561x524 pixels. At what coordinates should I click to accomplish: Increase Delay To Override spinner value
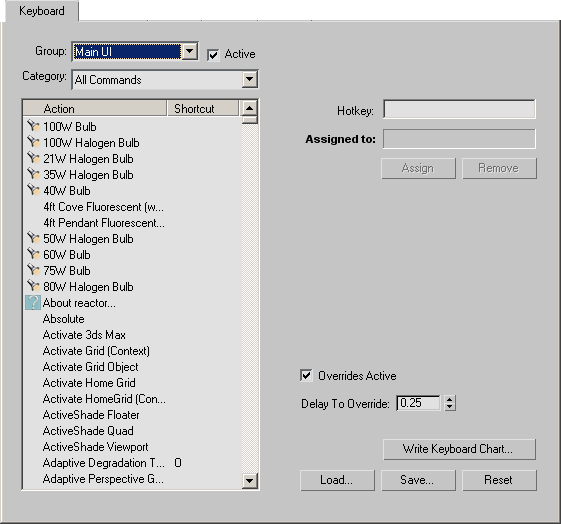pyautogui.click(x=450, y=399)
